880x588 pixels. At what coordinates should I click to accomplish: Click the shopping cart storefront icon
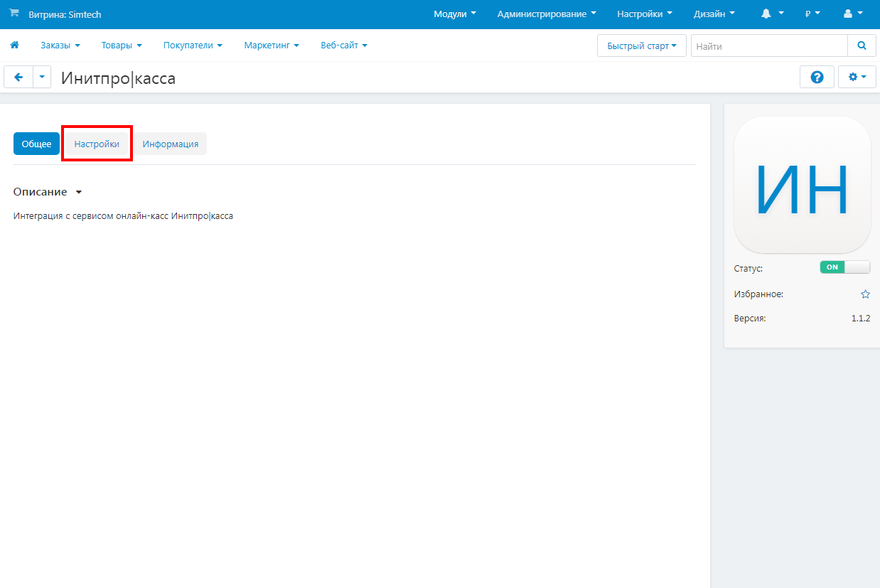click(14, 14)
